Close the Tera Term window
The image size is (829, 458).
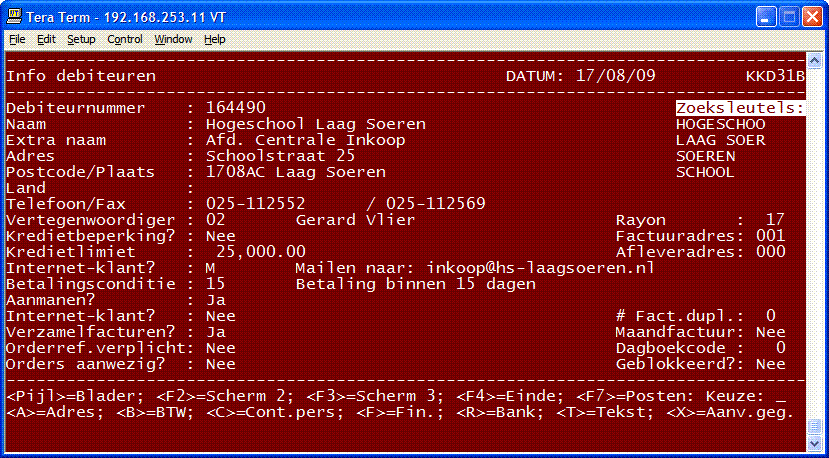[x=811, y=16]
